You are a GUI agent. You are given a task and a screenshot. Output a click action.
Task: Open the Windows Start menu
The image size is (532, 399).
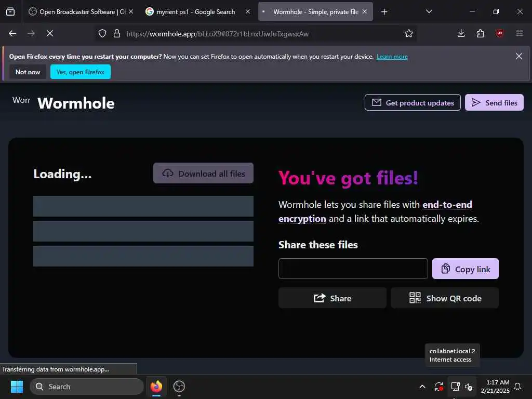pos(17,387)
